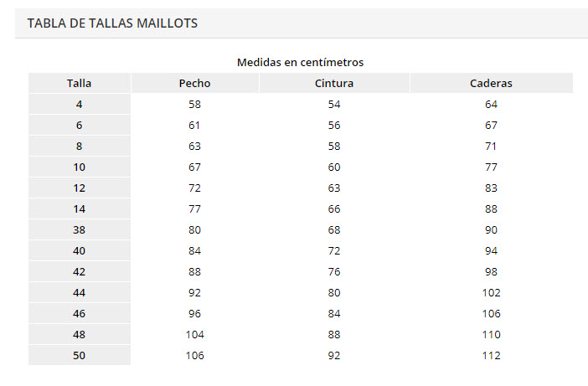Screen dimensions: 588x386
Task: Select size 50 row label
Action: pyautogui.click(x=79, y=355)
